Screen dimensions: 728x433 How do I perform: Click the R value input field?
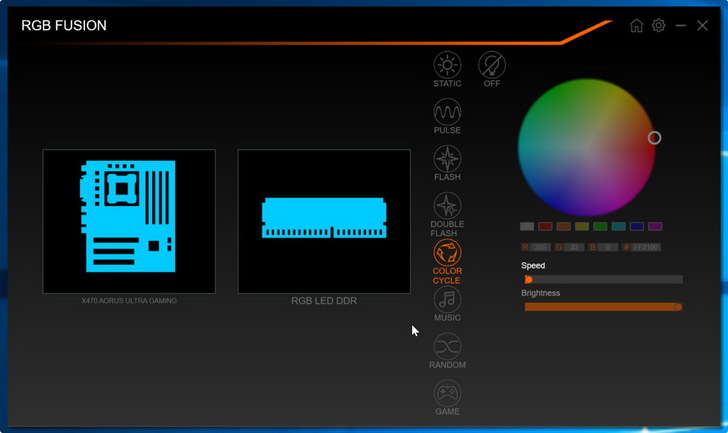543,247
